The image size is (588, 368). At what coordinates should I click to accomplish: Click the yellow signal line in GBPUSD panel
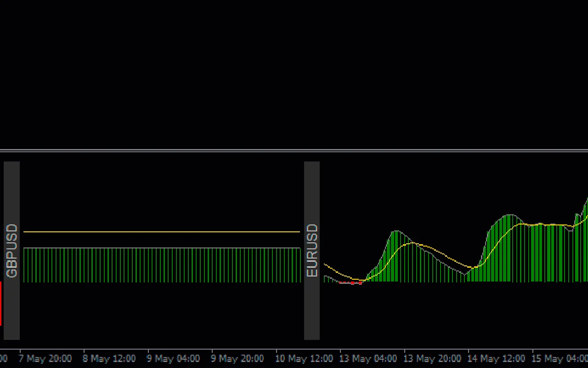tap(161, 231)
